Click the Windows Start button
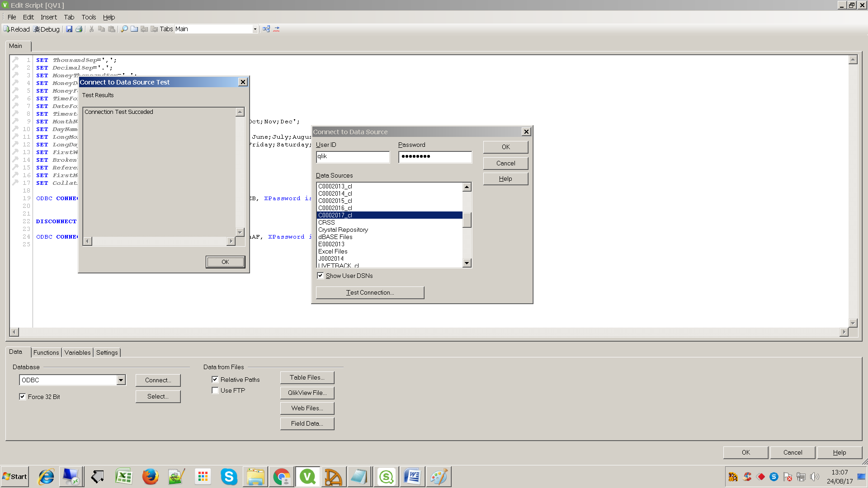 [15, 477]
